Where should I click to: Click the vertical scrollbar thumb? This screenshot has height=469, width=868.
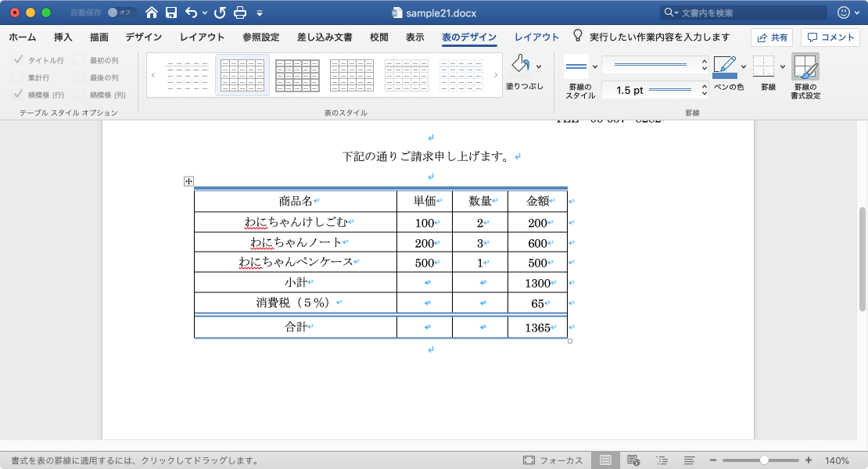click(862, 259)
